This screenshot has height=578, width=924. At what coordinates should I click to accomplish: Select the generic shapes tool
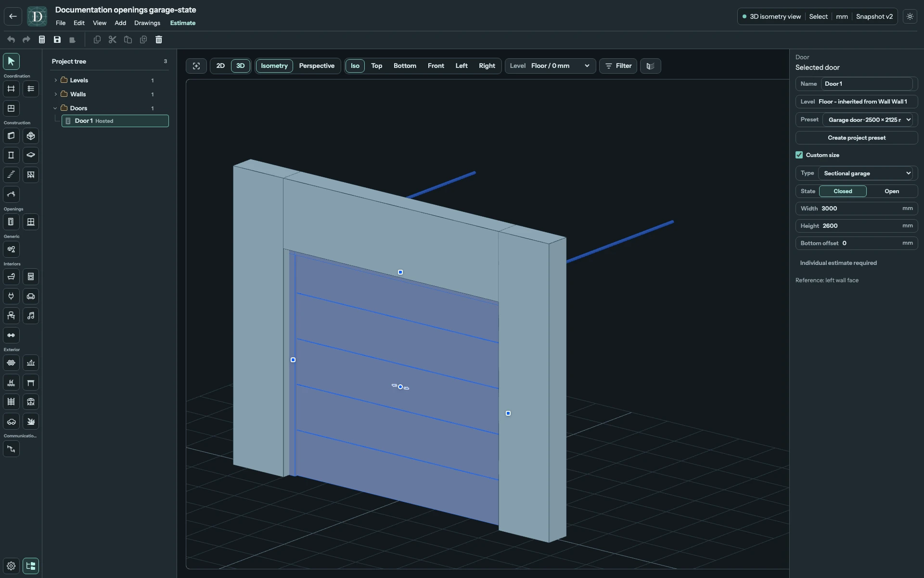[x=11, y=250]
